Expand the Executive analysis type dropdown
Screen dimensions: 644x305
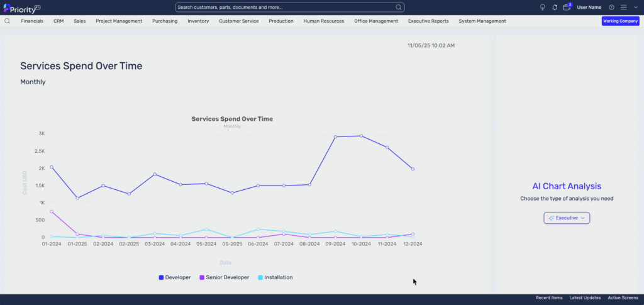click(x=567, y=218)
